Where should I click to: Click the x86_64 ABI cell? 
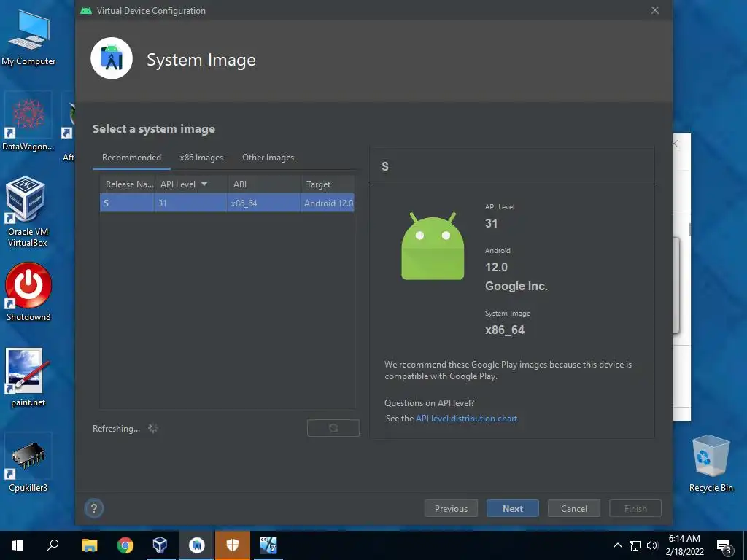click(x=264, y=203)
